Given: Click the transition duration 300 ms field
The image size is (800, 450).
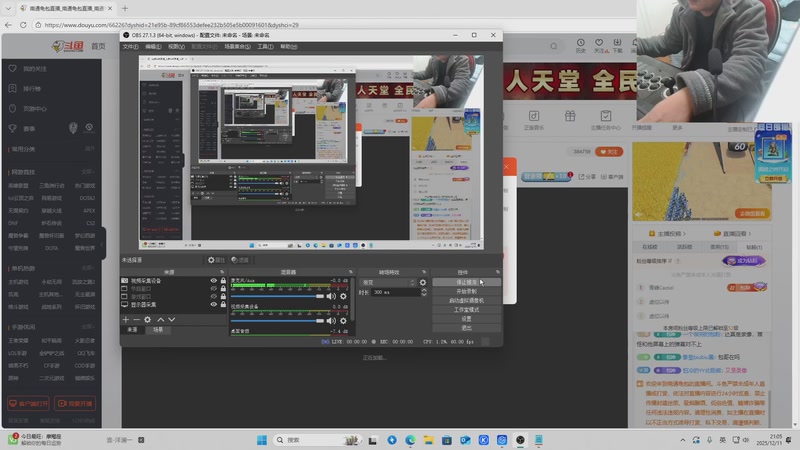Looking at the screenshot, I should (x=395, y=292).
